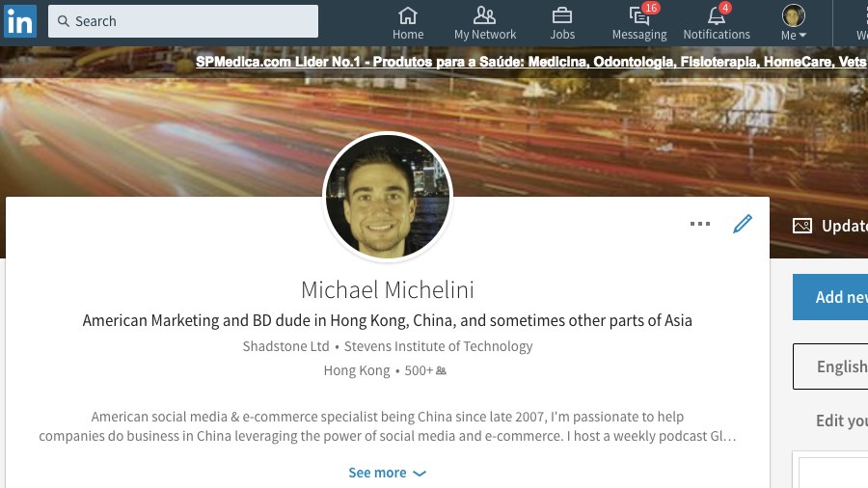This screenshot has height=488, width=868.
Task: Open Messaging with 16 unread badge
Action: (x=640, y=15)
